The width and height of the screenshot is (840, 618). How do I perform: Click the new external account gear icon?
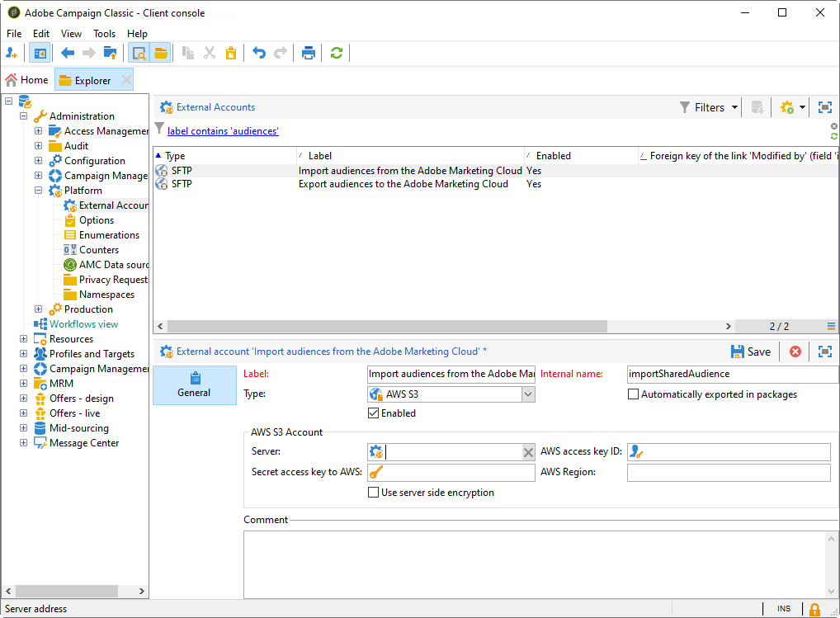pyautogui.click(x=786, y=107)
